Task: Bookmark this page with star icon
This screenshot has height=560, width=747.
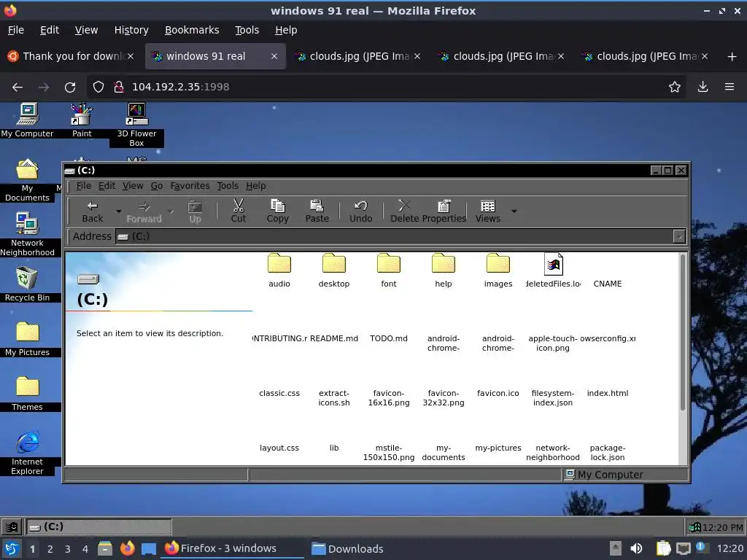Action: [675, 87]
